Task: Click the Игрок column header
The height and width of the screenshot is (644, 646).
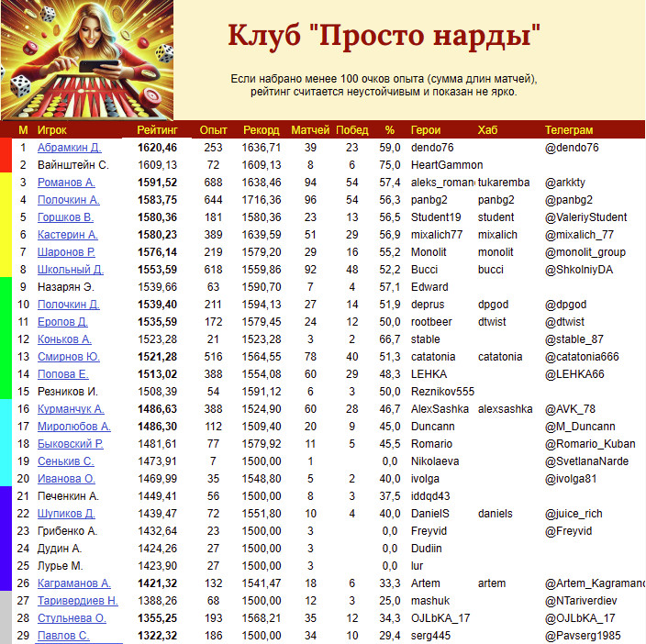Action: [52, 130]
